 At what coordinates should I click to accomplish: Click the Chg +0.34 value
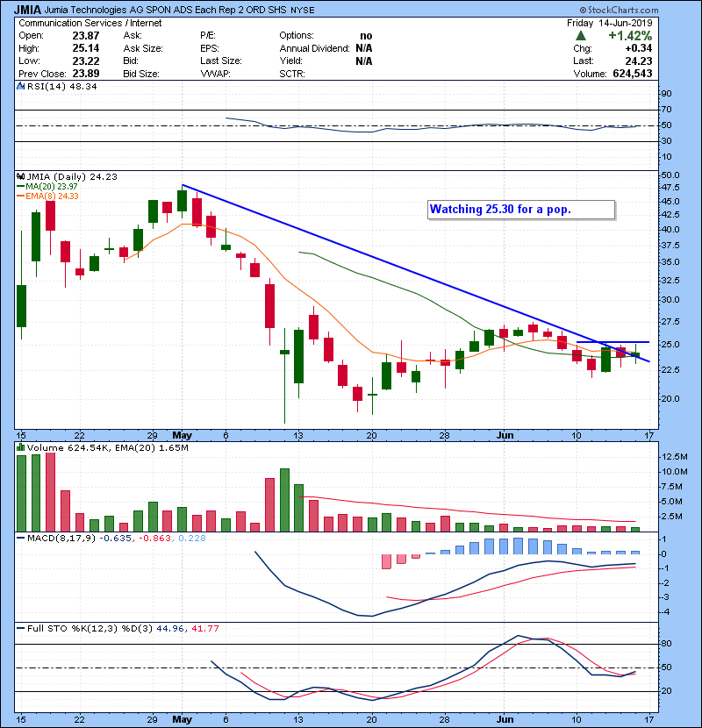[638, 48]
